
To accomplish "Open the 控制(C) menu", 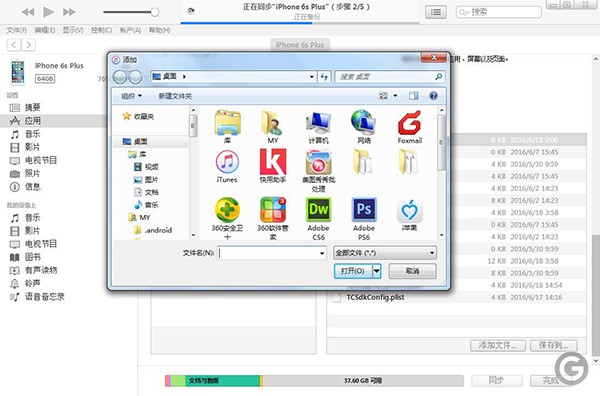I will click(101, 30).
